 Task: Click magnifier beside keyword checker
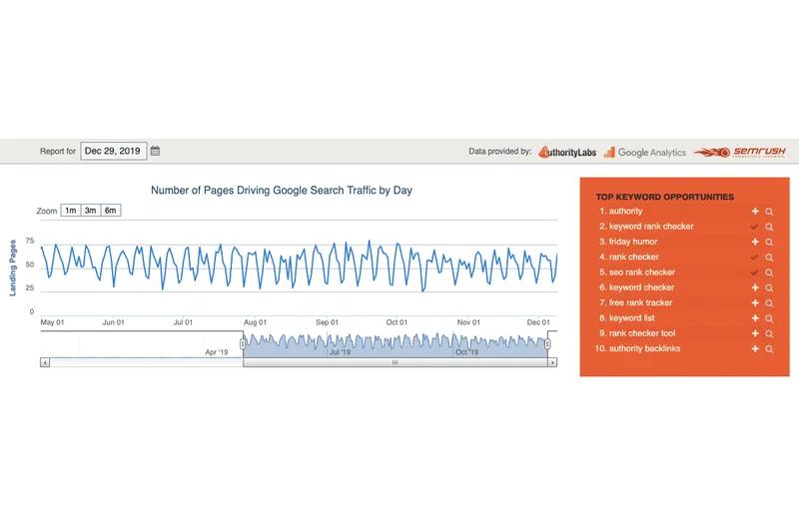click(x=769, y=288)
